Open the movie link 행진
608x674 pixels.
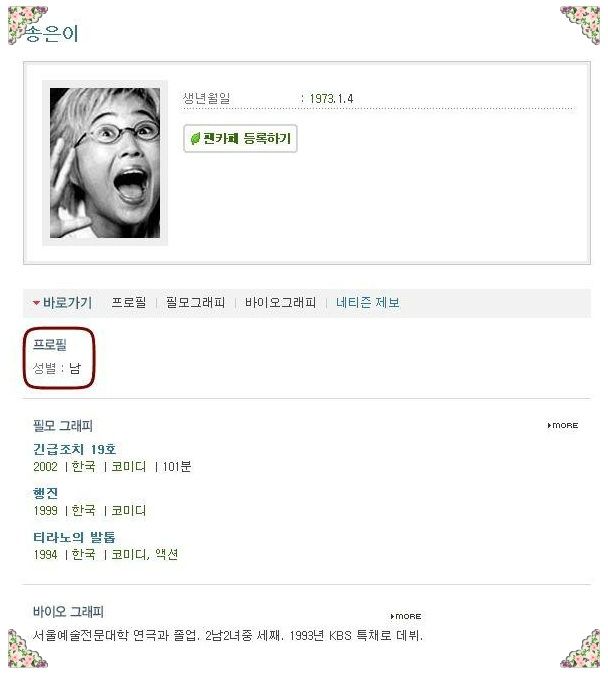tap(45, 493)
